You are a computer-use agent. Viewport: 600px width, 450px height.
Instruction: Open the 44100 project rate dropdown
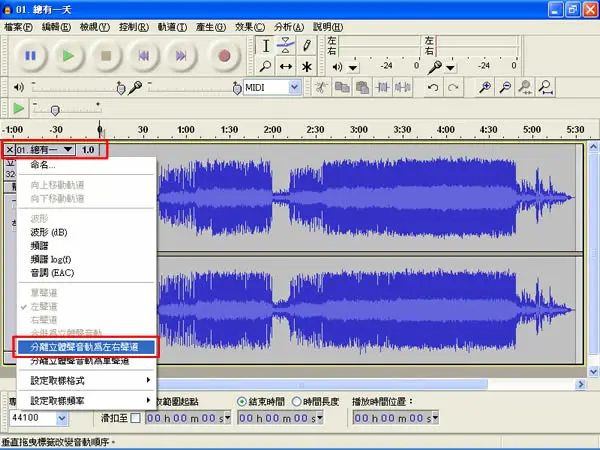[62, 418]
